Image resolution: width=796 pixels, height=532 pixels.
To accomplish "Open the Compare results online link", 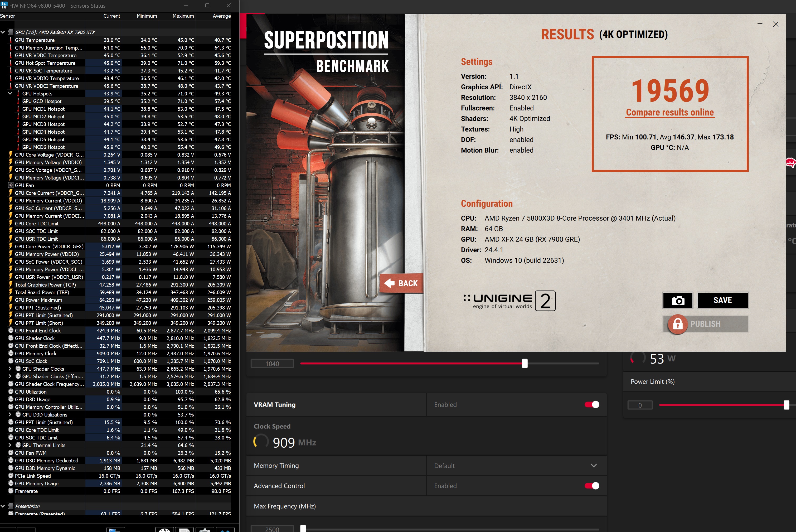I will (x=670, y=112).
